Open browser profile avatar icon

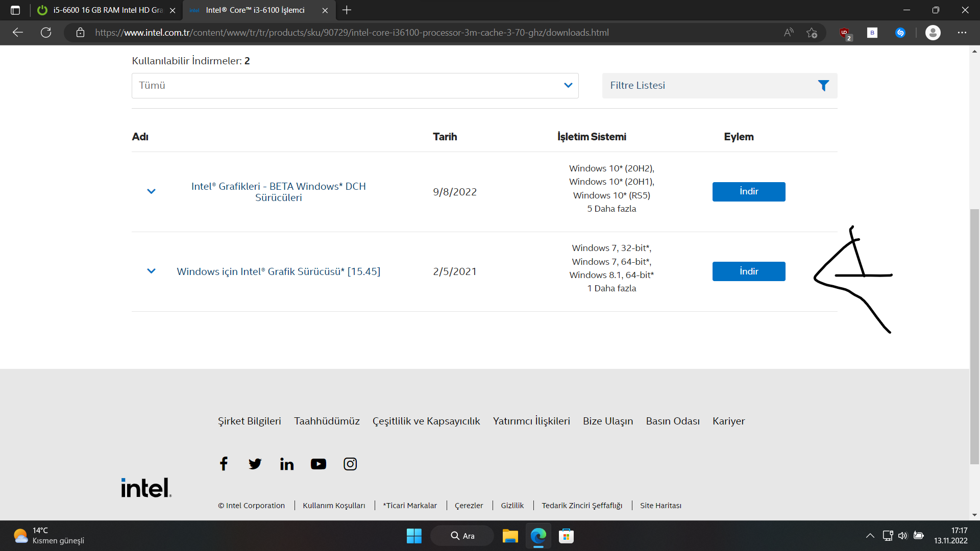tap(933, 33)
